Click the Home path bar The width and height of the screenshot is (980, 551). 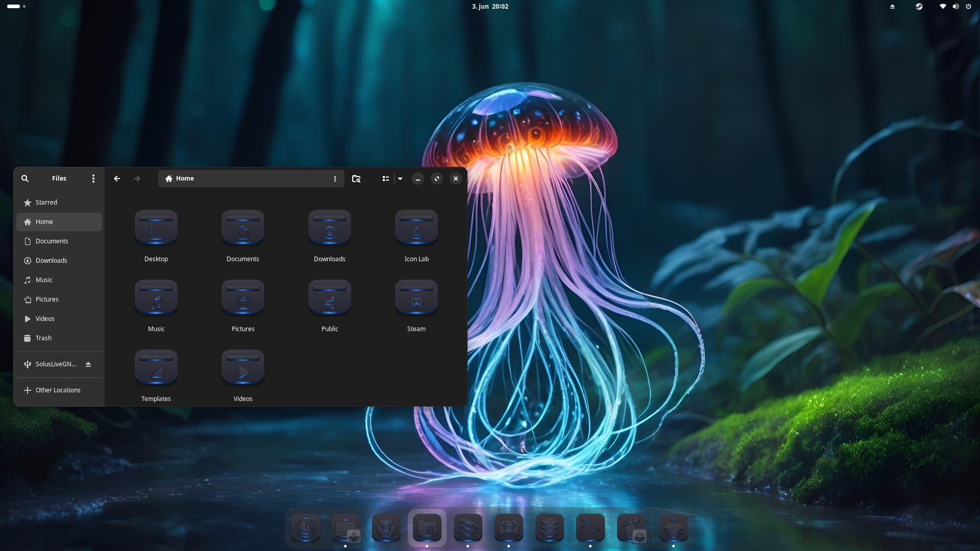point(251,179)
